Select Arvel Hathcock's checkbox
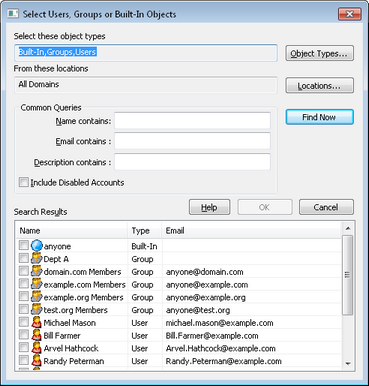 (x=24, y=348)
